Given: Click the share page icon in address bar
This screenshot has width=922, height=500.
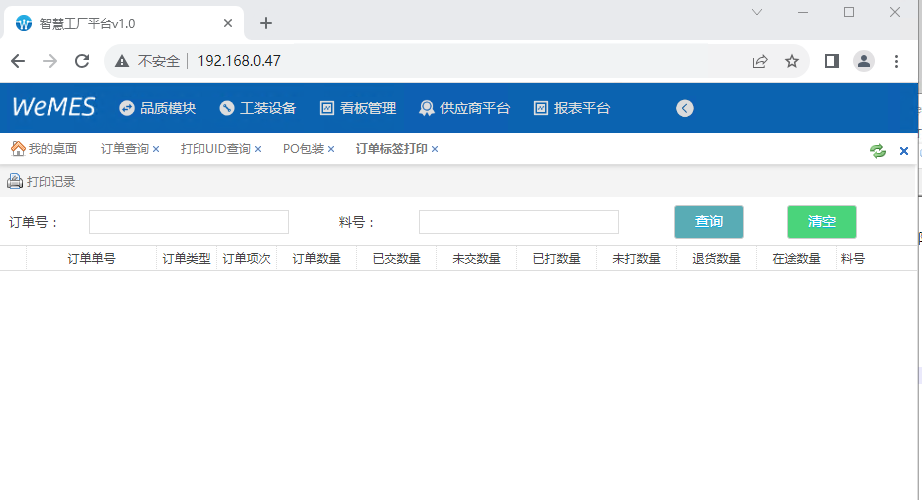Looking at the screenshot, I should tap(760, 61).
